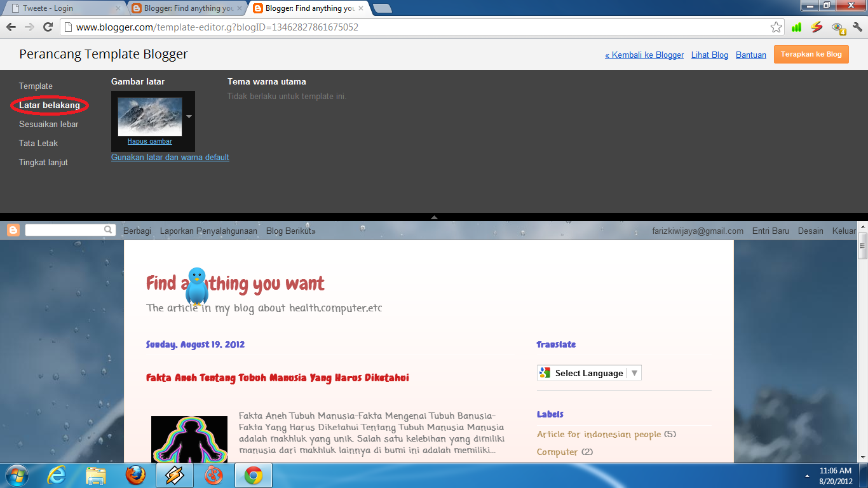The image size is (868, 488).
Task: Open post Fakta Aneh Tentang Tubuh Manusia
Action: [278, 377]
